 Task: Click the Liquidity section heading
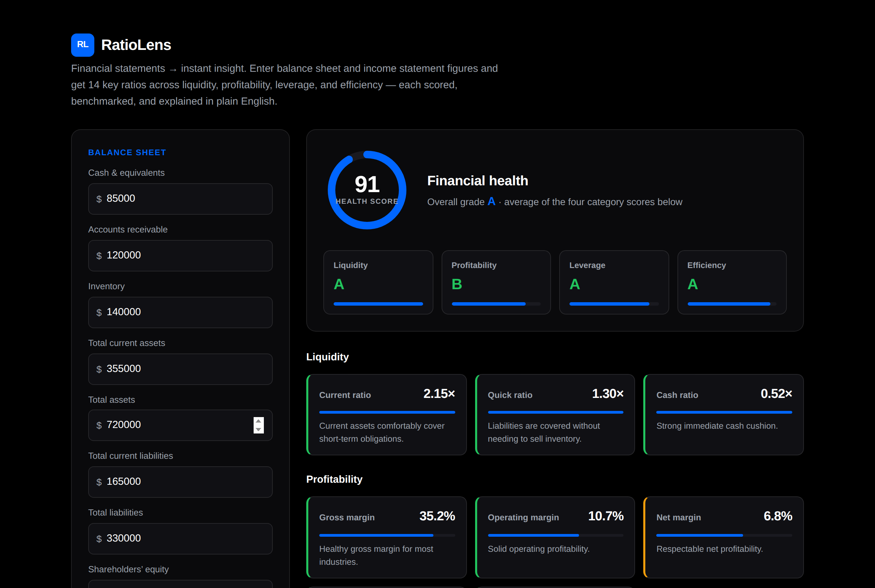tap(327, 357)
